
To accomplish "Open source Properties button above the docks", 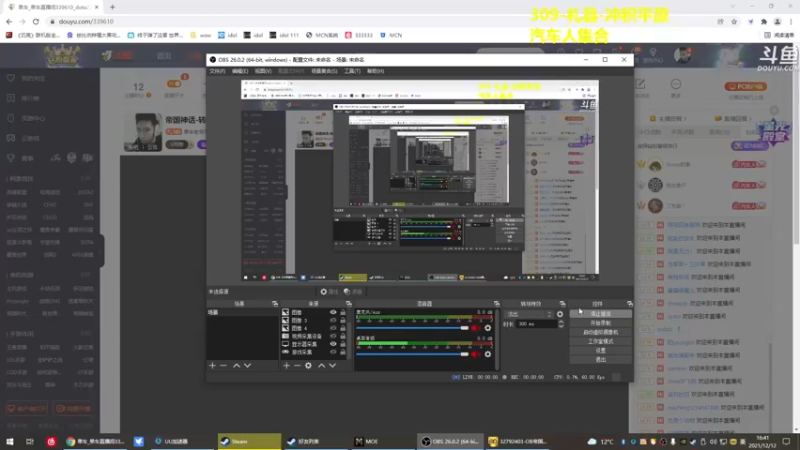I will 329,292.
